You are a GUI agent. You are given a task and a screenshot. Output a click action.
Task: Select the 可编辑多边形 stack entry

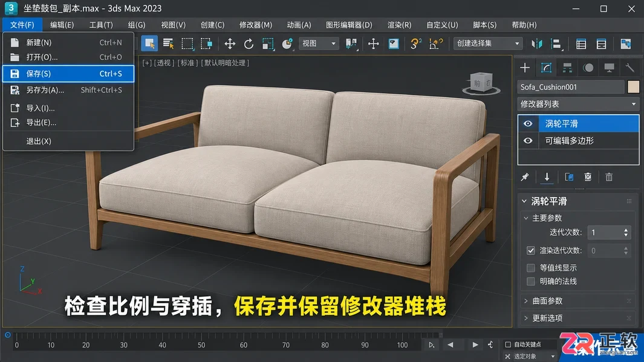point(578,141)
